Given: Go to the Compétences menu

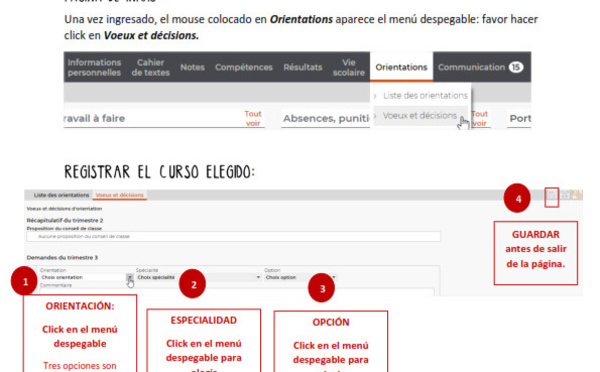Looking at the screenshot, I should pos(244,67).
